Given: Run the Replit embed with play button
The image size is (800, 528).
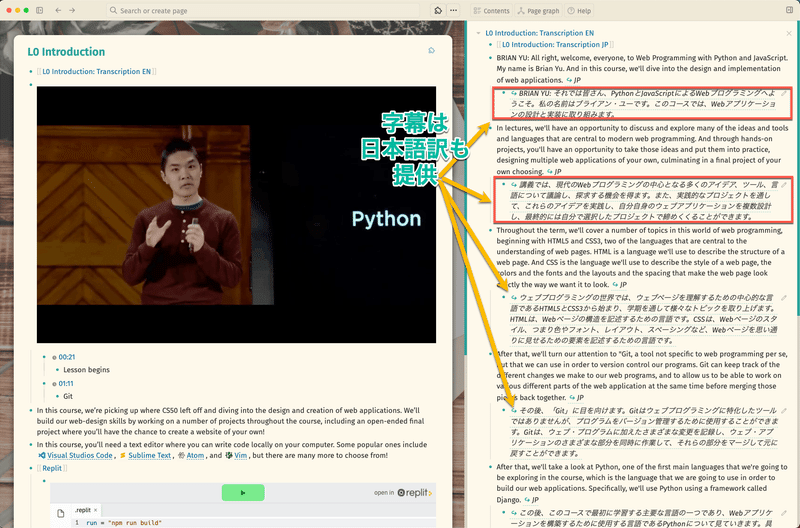Looking at the screenshot, I should [243, 493].
